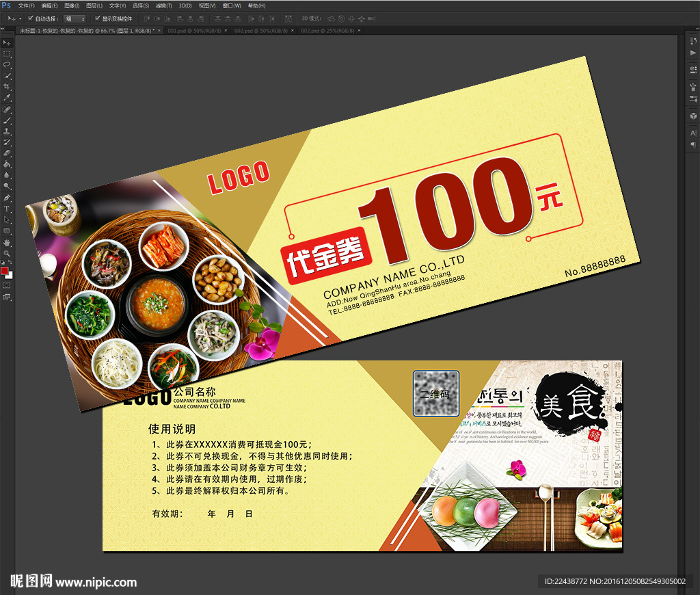Screen dimensions: 700x595
Task: Open the History panel icon
Action: (x=693, y=40)
